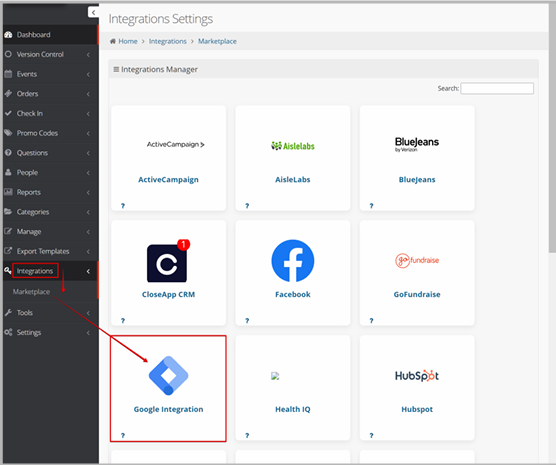Open help for BlueJeans card
The width and height of the screenshot is (556, 465).
371,205
